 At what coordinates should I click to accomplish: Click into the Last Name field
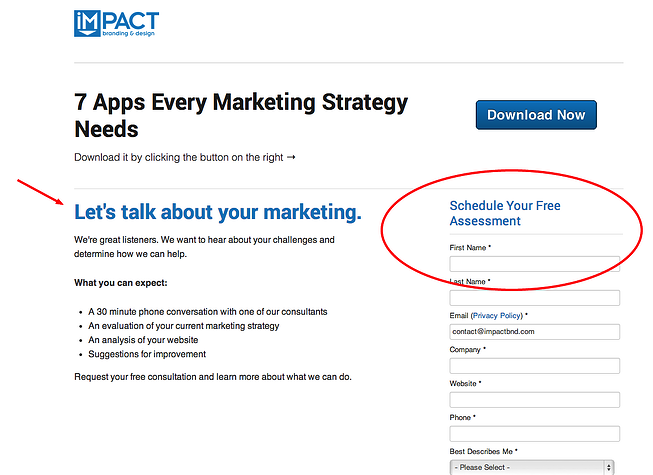click(534, 298)
